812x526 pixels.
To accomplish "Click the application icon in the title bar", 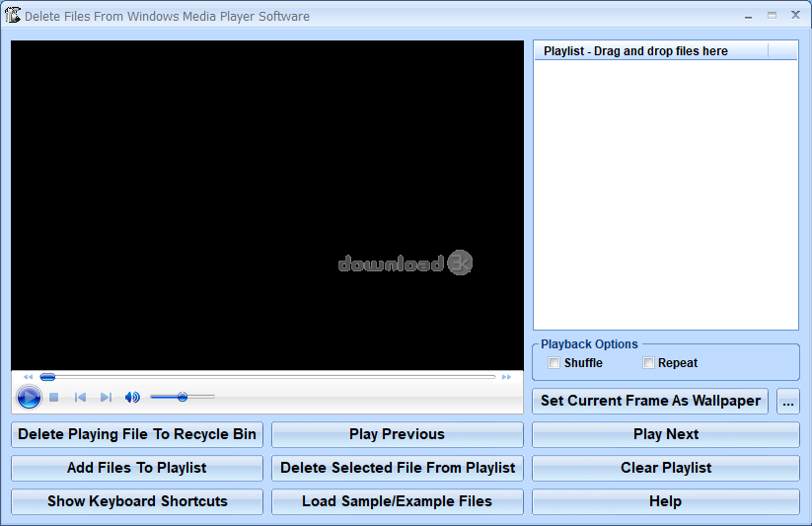I will pyautogui.click(x=13, y=16).
